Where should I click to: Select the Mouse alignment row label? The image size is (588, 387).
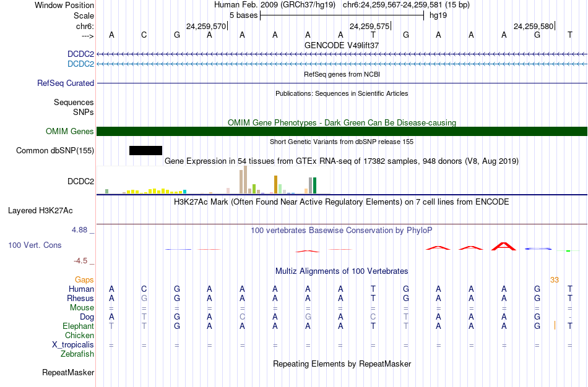(82, 308)
